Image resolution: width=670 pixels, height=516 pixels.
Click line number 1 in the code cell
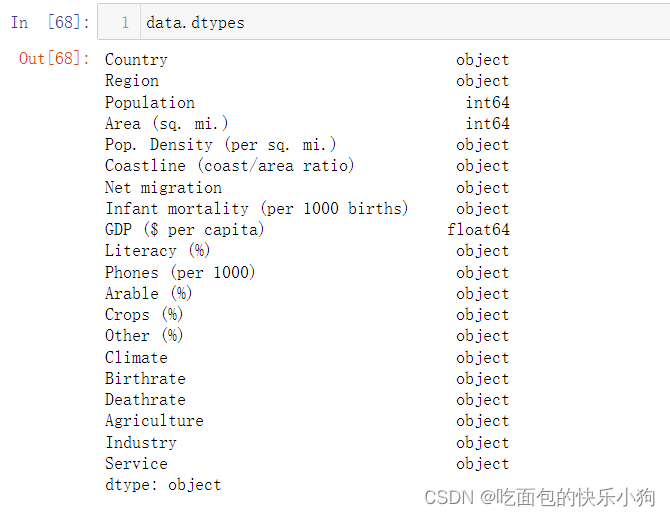pos(125,22)
